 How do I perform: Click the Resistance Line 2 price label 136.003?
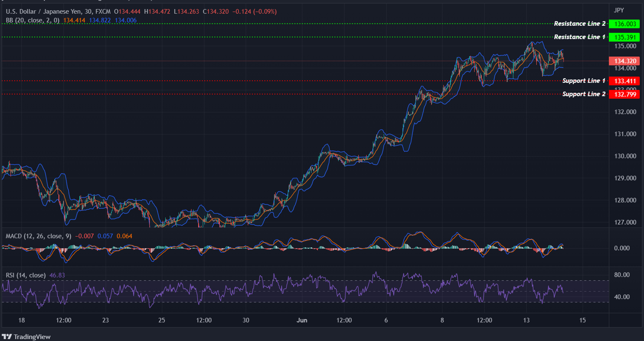point(624,24)
